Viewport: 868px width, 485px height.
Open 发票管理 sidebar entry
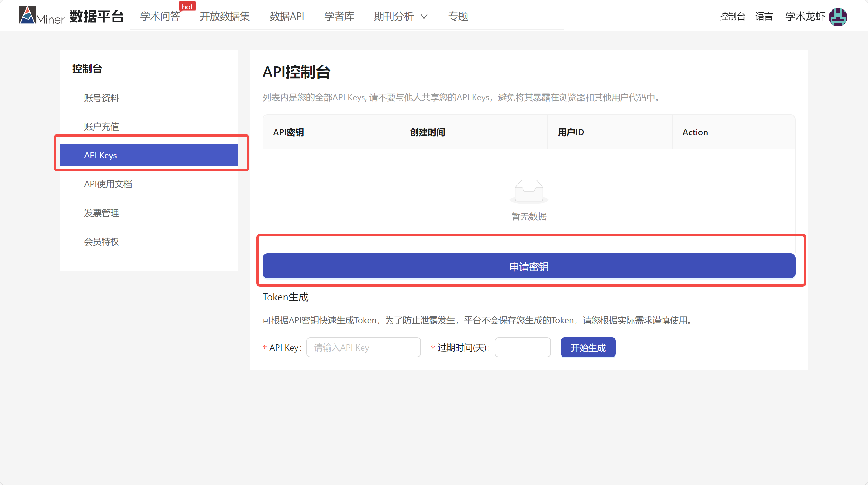(x=101, y=213)
